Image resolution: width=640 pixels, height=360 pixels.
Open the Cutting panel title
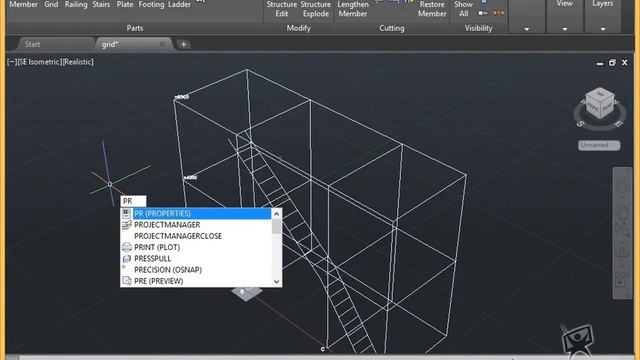point(391,28)
